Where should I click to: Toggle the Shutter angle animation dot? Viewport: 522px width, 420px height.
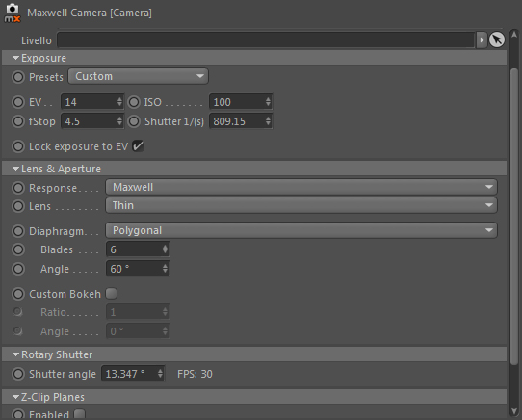(x=18, y=374)
